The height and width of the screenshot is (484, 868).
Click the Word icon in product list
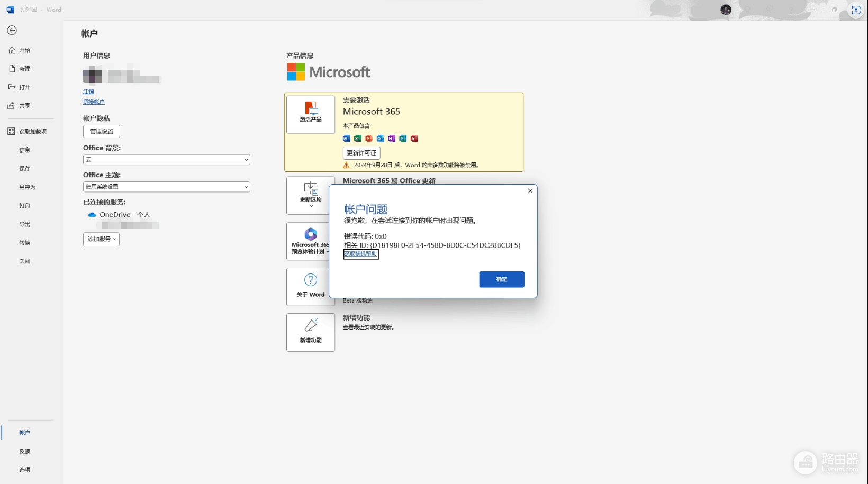346,139
